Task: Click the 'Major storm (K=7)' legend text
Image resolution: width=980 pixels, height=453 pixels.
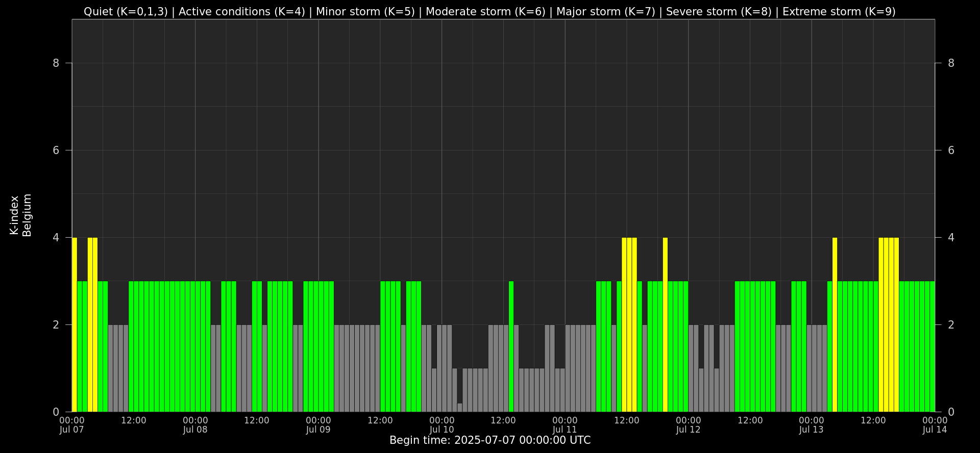Action: point(606,12)
